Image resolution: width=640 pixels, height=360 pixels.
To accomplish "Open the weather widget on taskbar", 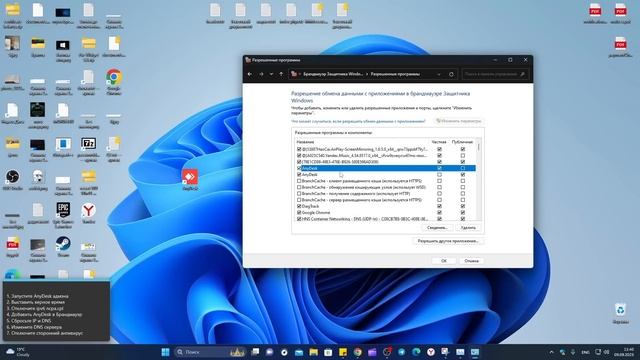I will [x=17, y=352].
